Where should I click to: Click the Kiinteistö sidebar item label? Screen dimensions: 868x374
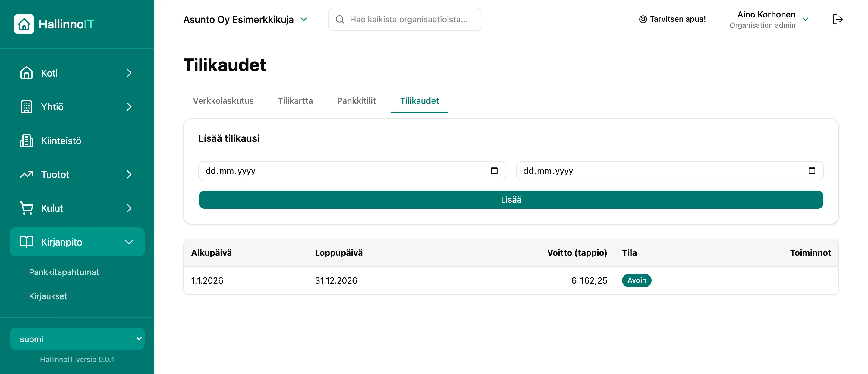[x=61, y=141]
